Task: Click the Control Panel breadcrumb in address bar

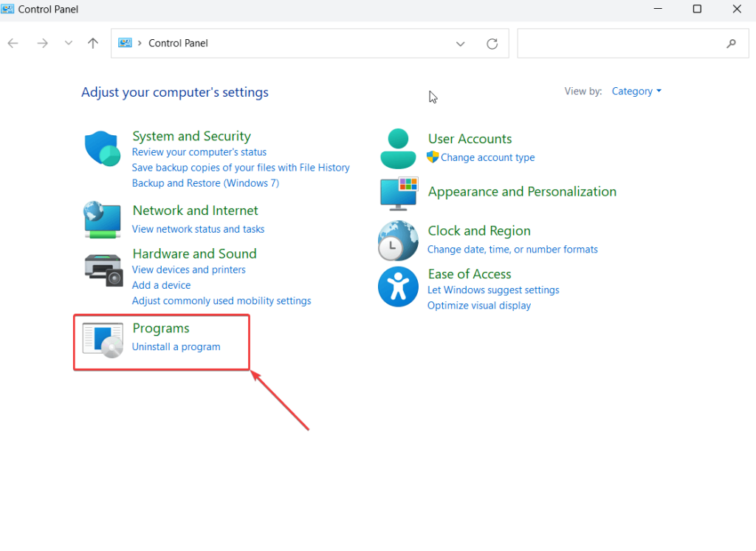Action: [x=178, y=44]
